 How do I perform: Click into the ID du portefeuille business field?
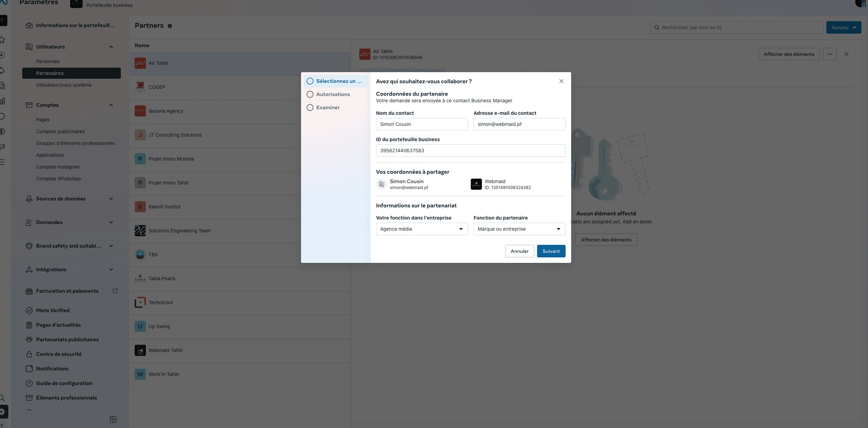(470, 151)
